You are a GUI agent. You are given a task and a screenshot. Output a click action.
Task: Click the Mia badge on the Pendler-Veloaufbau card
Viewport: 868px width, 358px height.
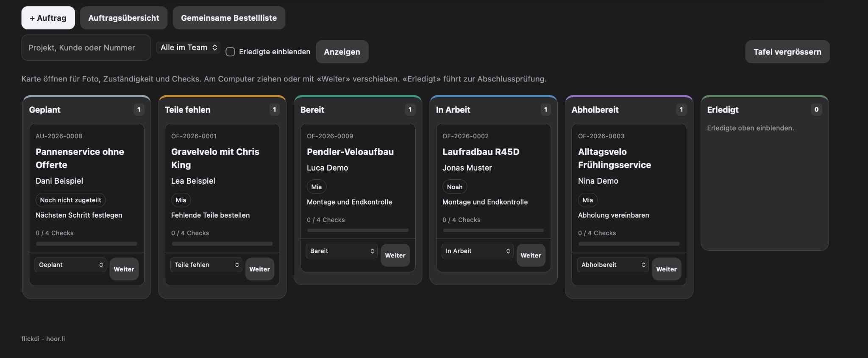[317, 187]
